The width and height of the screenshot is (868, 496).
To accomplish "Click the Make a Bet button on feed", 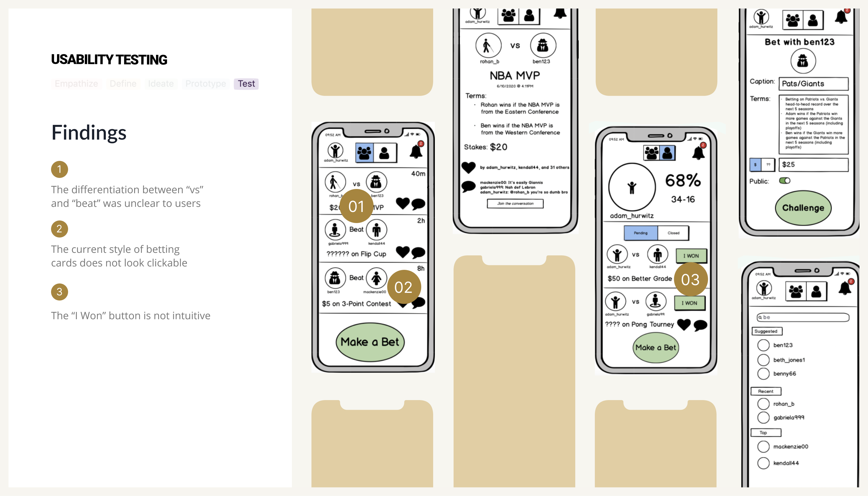I will (370, 342).
